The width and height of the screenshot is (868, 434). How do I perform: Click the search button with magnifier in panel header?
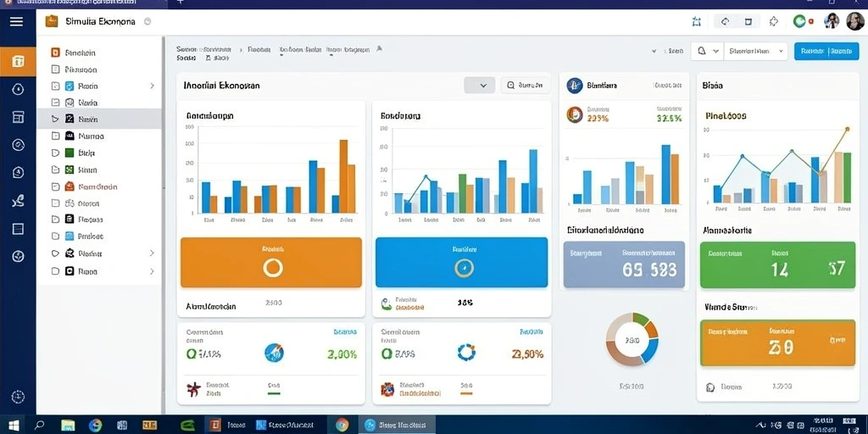coord(526,86)
